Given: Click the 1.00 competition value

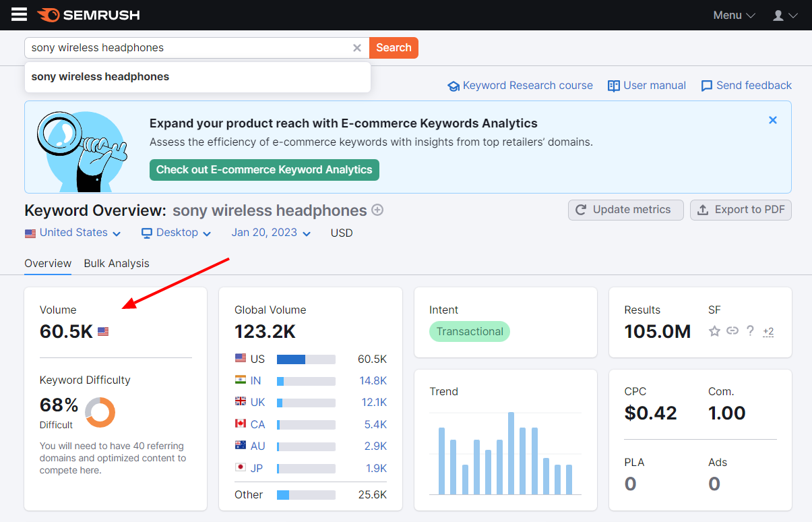Looking at the screenshot, I should click(727, 413).
